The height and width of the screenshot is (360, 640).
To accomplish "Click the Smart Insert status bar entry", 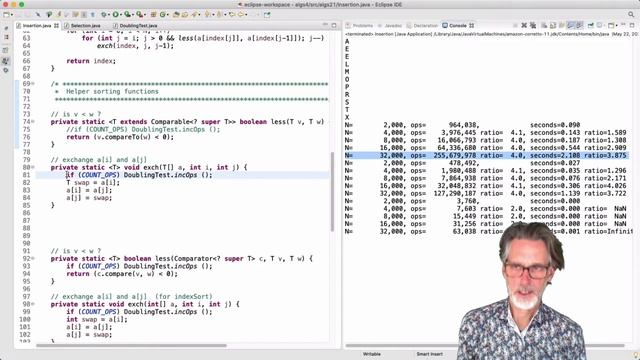I will coord(429,354).
